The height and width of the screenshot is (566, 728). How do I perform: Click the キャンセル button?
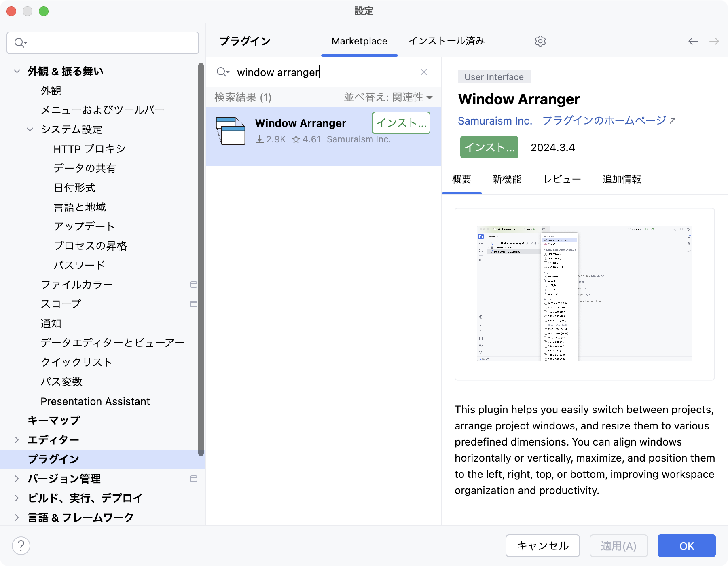click(x=543, y=546)
